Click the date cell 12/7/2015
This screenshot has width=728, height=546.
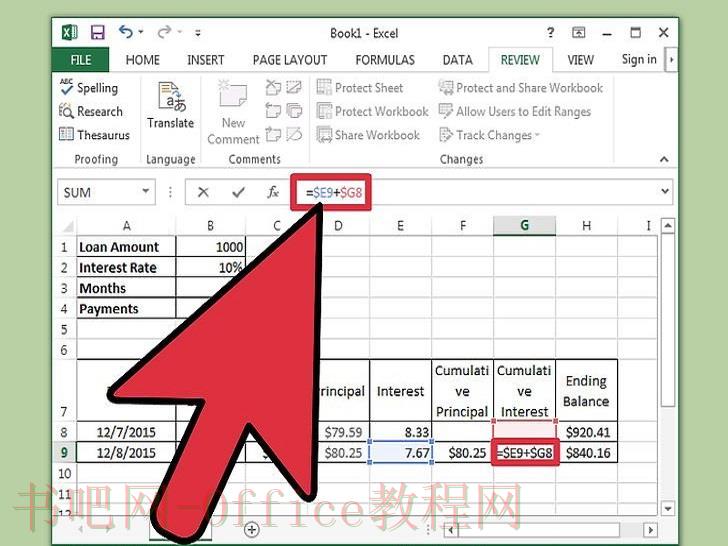pyautogui.click(x=126, y=432)
